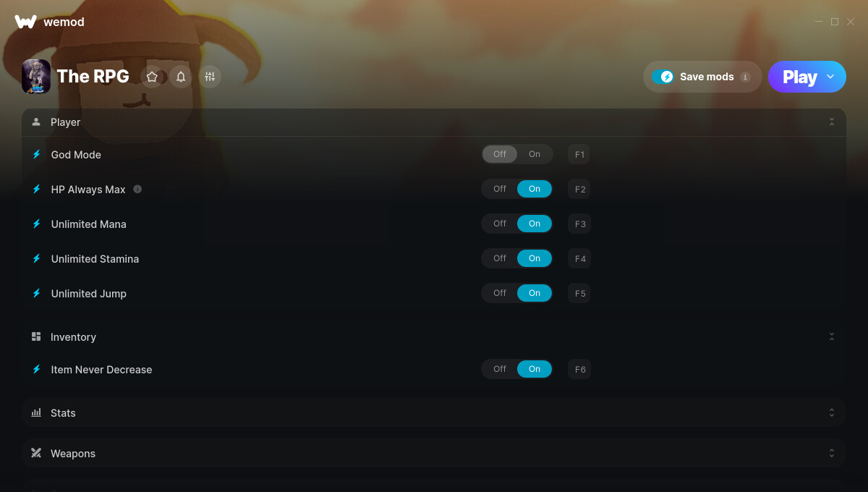Screen dimensions: 868x492
Task: Click the Play button
Action: coord(799,77)
